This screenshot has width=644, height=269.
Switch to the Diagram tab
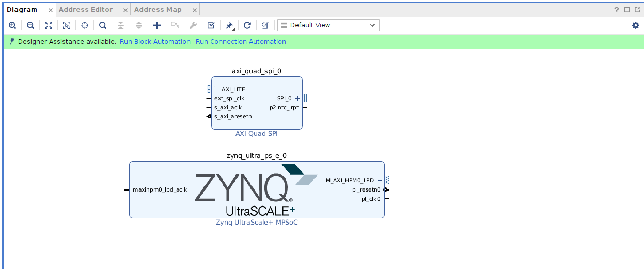(22, 10)
